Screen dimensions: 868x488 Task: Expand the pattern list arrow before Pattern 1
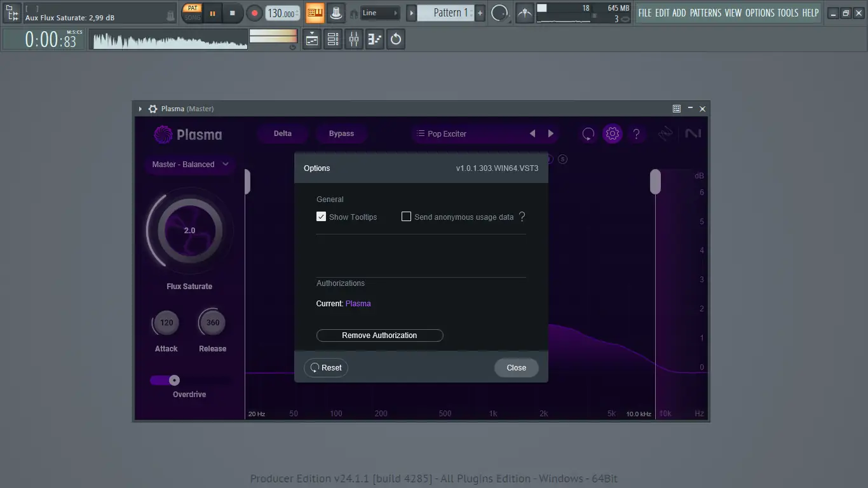pos(411,13)
